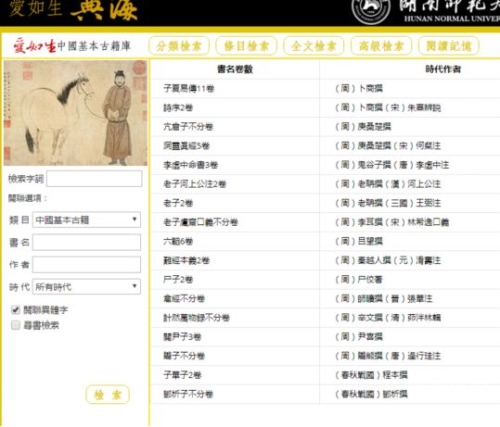Screen dimensions: 500x427
Task: Open the book 老子鬳齋口義不分卷
Action: 201,222
